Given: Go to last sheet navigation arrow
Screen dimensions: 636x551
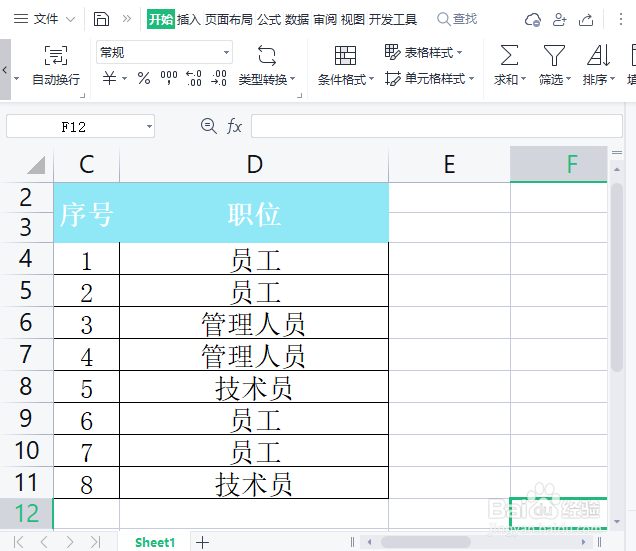Looking at the screenshot, I should (95, 542).
